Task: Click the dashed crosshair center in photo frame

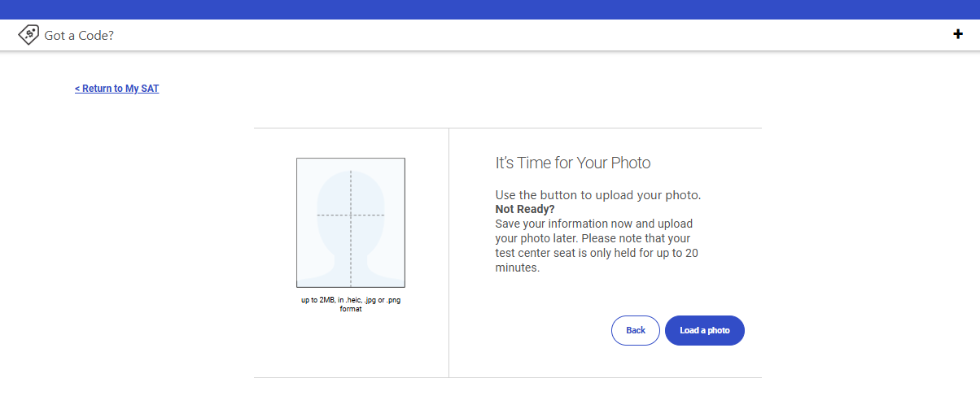Action: pyautogui.click(x=350, y=215)
